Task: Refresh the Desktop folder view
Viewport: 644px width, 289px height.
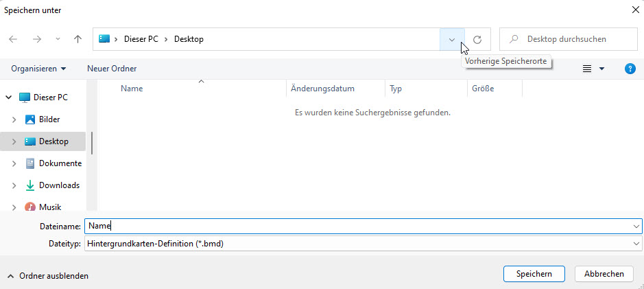Action: click(477, 40)
